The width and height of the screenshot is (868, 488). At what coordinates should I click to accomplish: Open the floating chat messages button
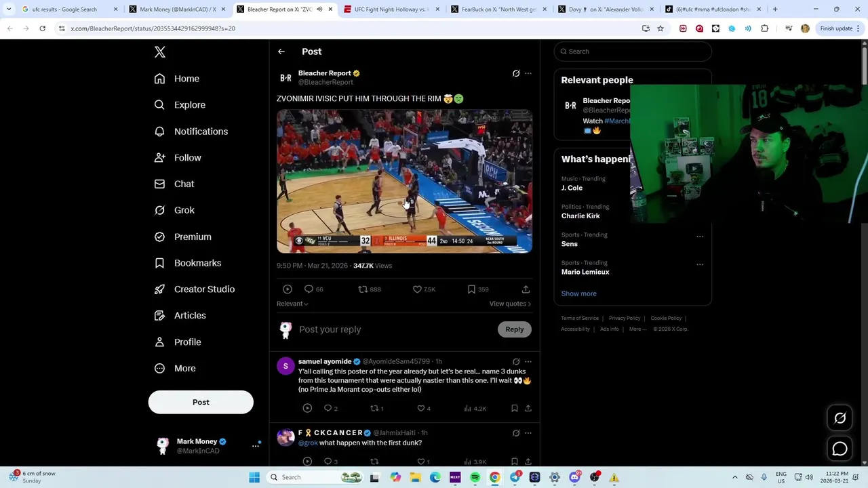click(x=840, y=449)
